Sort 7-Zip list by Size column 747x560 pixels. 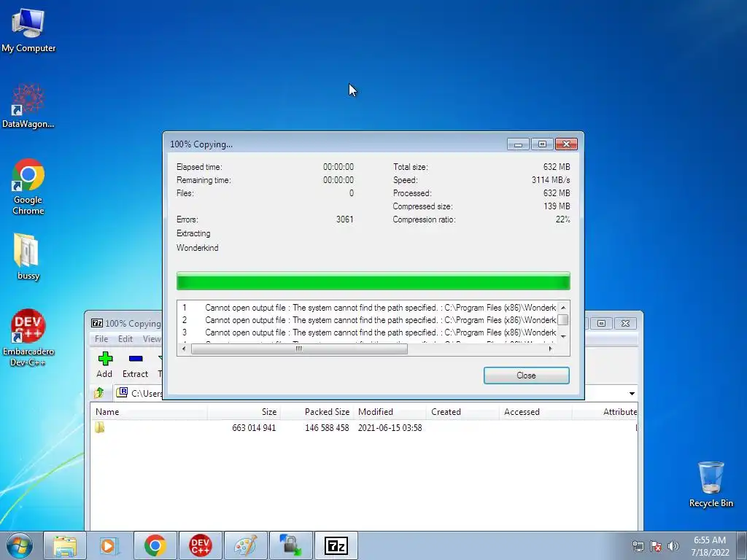pyautogui.click(x=244, y=412)
